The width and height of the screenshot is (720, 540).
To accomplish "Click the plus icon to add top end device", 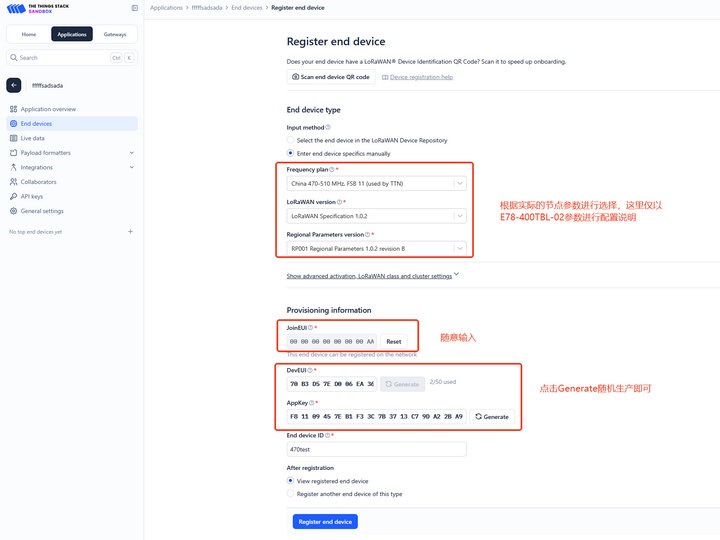I will point(130,232).
